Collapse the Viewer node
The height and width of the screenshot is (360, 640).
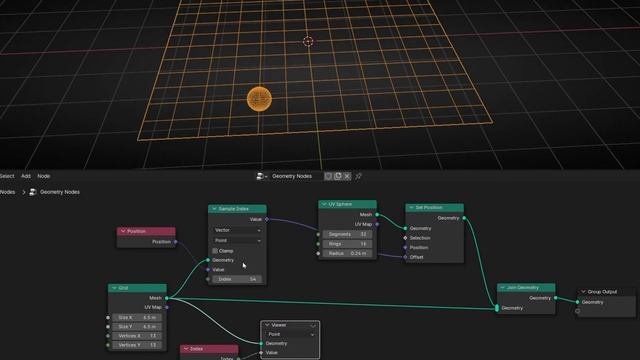pyautogui.click(x=267, y=325)
